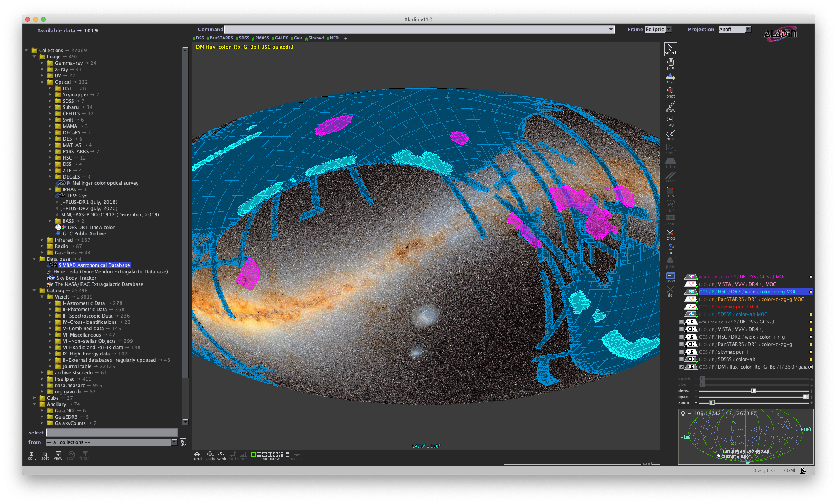Open the moc tool

[671, 135]
